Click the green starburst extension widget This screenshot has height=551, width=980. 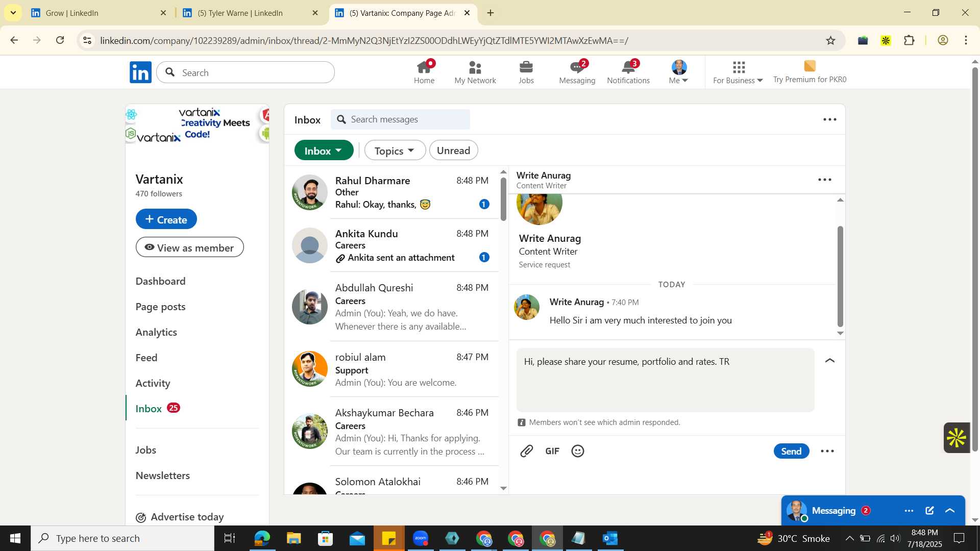click(957, 438)
